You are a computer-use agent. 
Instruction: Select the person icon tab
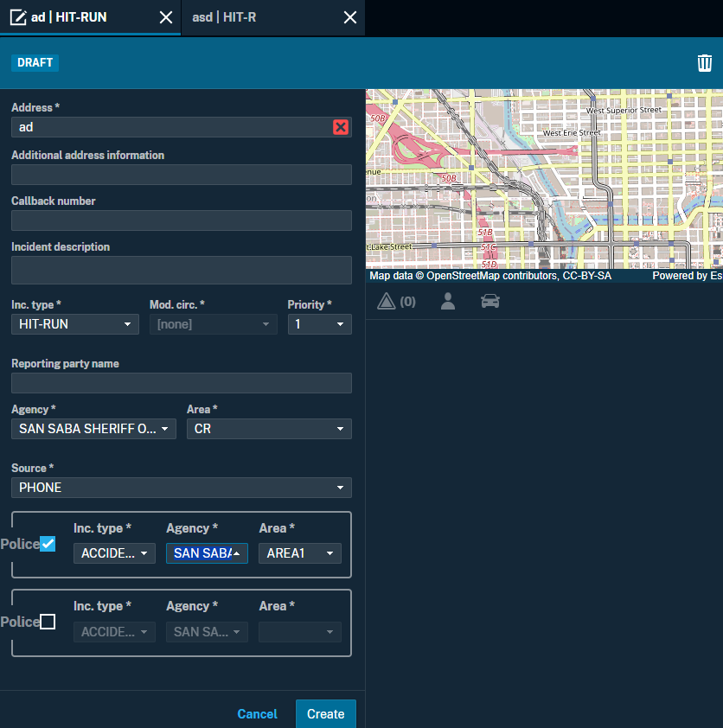(448, 302)
